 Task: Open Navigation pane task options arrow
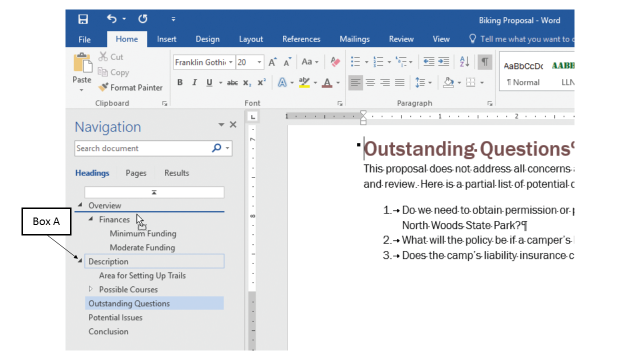[221, 124]
